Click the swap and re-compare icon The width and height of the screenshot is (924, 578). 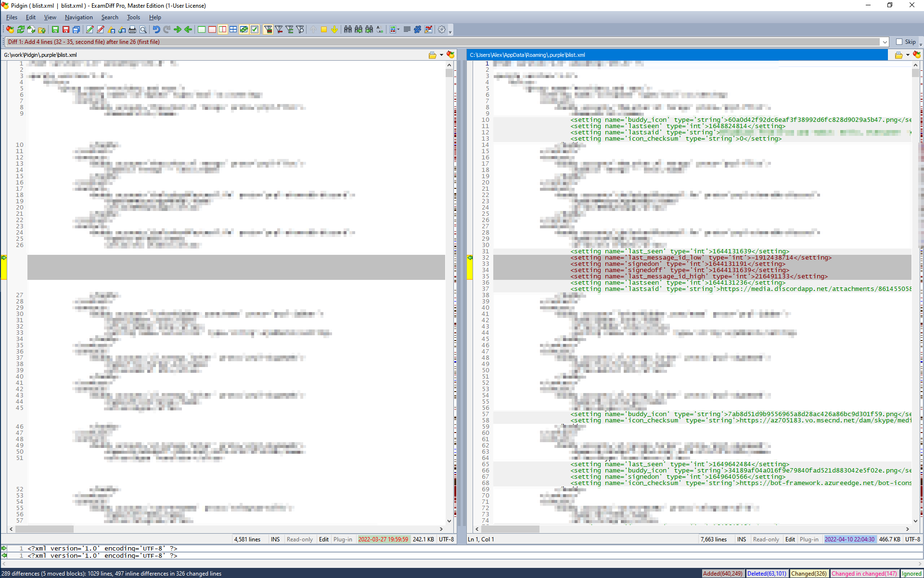pyautogui.click(x=31, y=29)
